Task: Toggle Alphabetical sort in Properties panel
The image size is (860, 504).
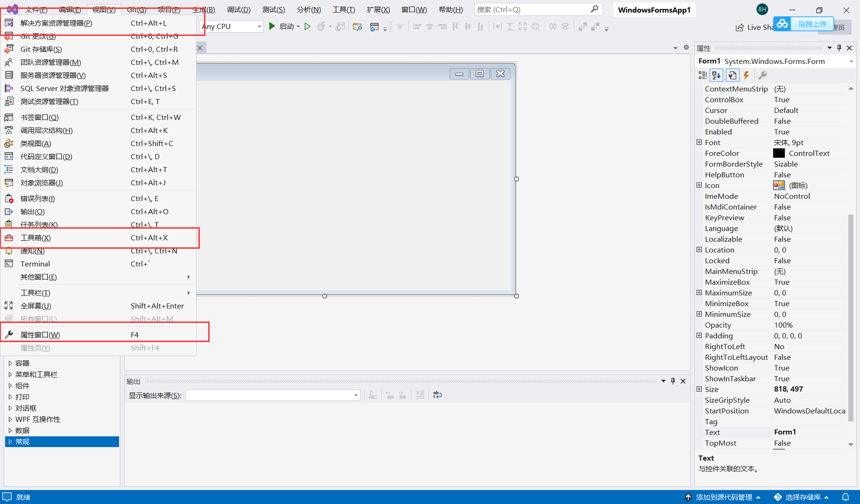Action: (717, 75)
